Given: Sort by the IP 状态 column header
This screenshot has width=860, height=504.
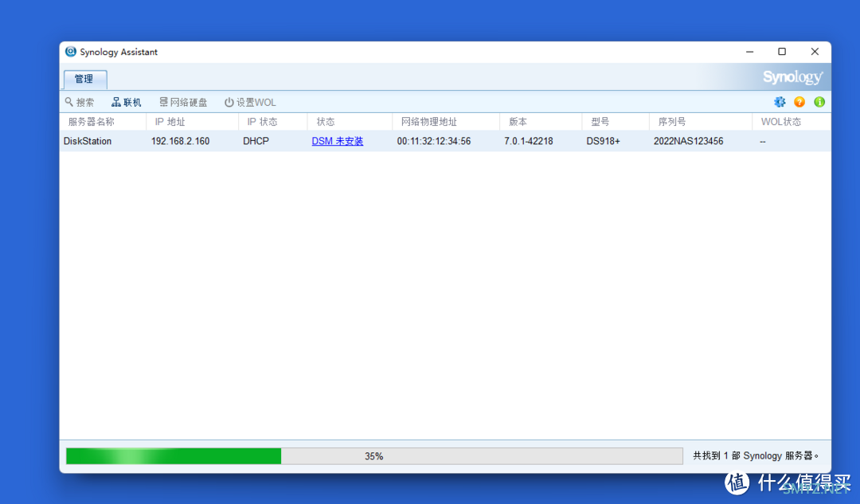Looking at the screenshot, I should point(272,122).
